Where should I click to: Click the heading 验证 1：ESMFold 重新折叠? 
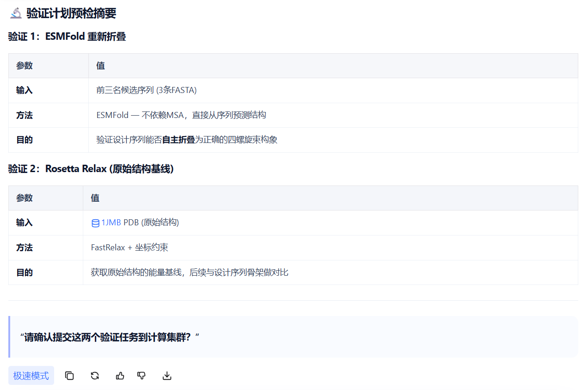(67, 37)
